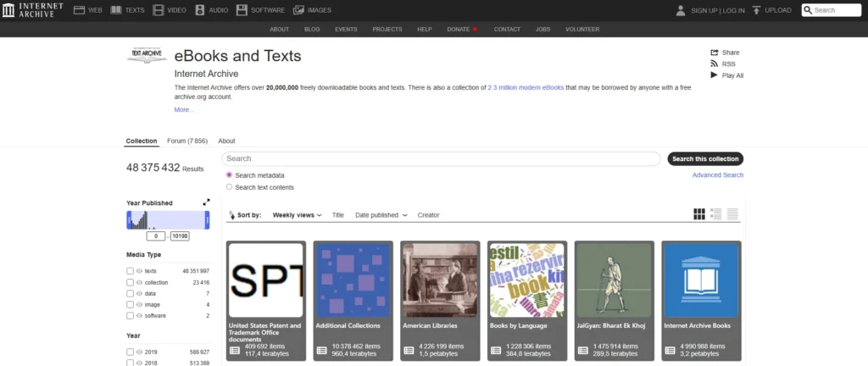Select Search metadata radio button

tap(229, 175)
